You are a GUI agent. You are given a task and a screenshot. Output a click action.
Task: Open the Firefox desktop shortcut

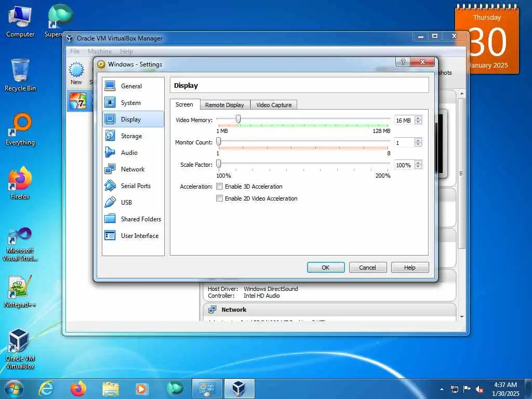pyautogui.click(x=20, y=183)
